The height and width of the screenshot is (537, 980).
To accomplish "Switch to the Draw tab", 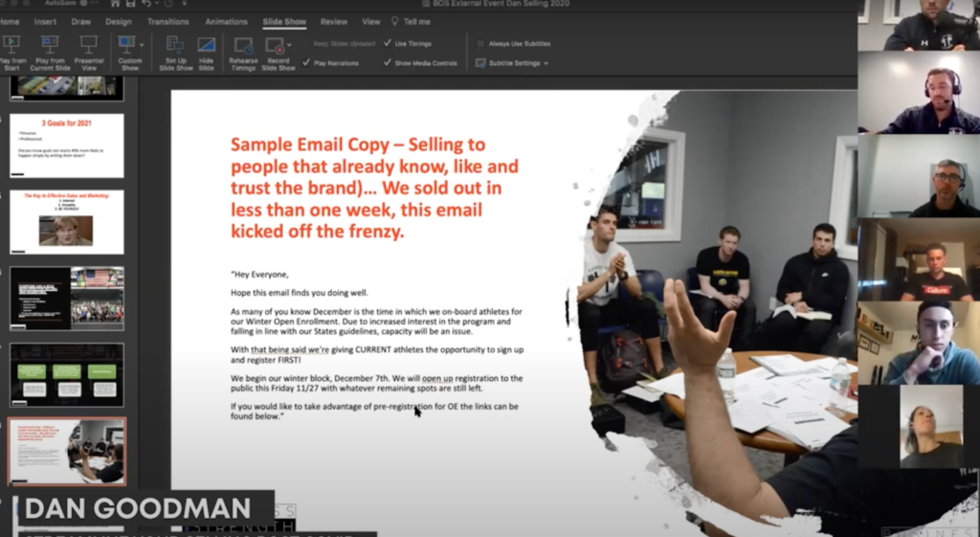I will 80,21.
